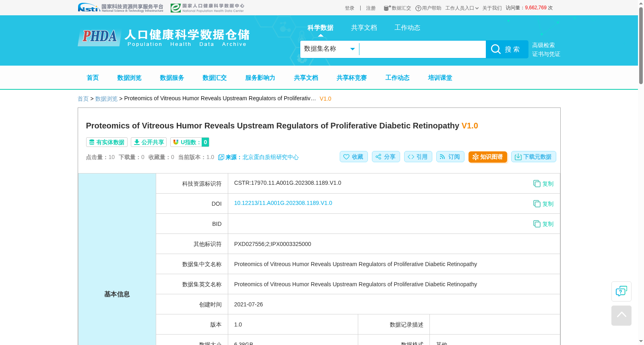Image resolution: width=644 pixels, height=345 pixels.
Task: Open 数据汇交 in the top bar
Action: [397, 8]
